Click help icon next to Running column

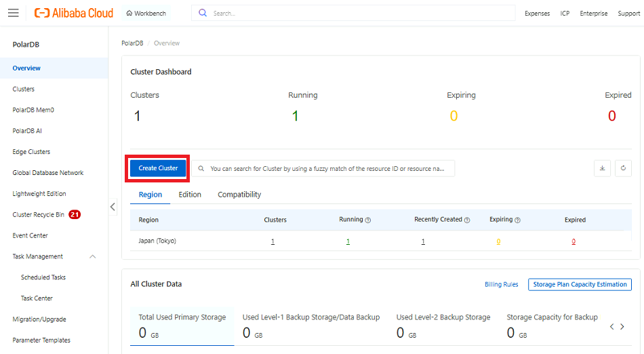tap(368, 220)
